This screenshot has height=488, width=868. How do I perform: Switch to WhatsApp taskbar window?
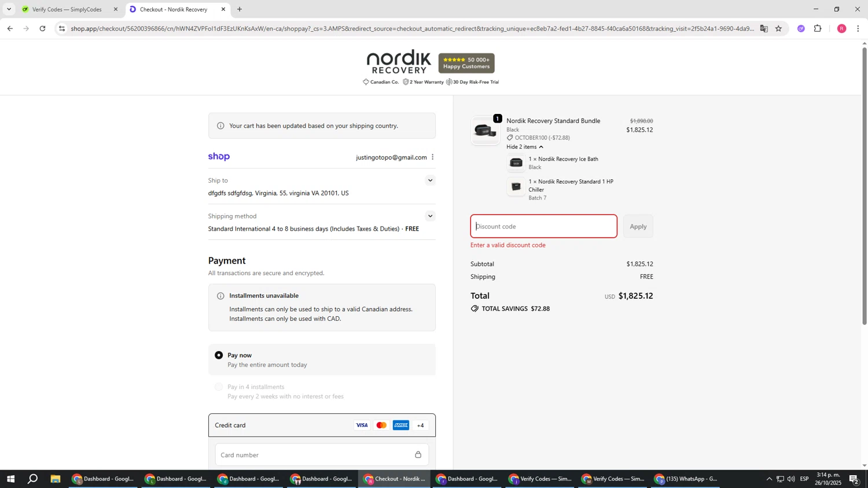click(x=686, y=479)
